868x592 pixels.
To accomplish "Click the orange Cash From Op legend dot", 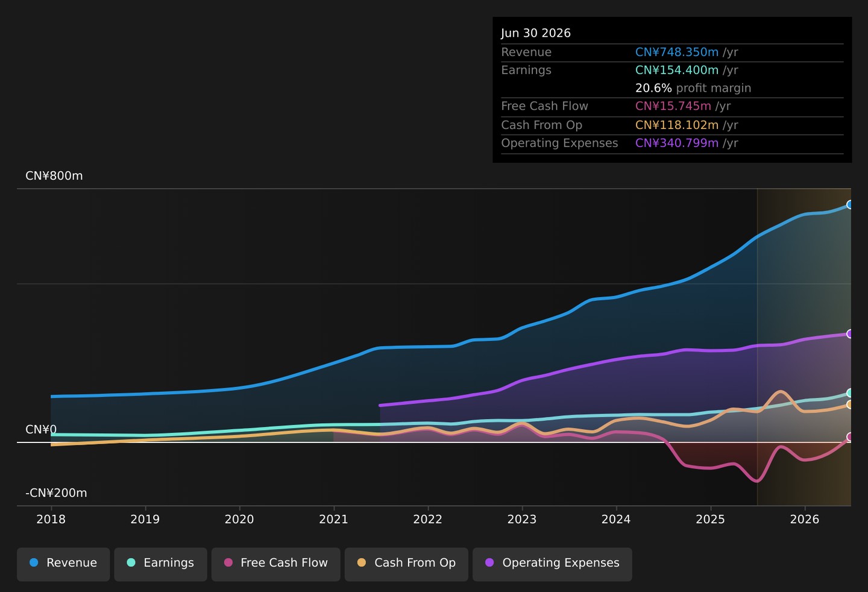I will pos(362,562).
